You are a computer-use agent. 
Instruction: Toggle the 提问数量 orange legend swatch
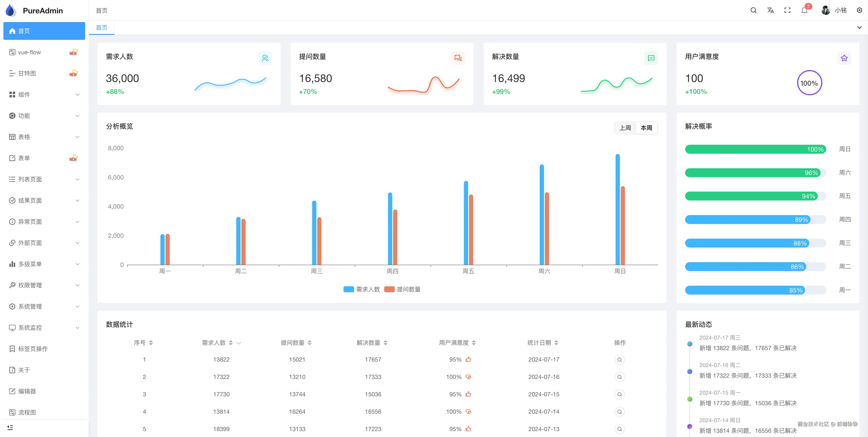click(389, 289)
